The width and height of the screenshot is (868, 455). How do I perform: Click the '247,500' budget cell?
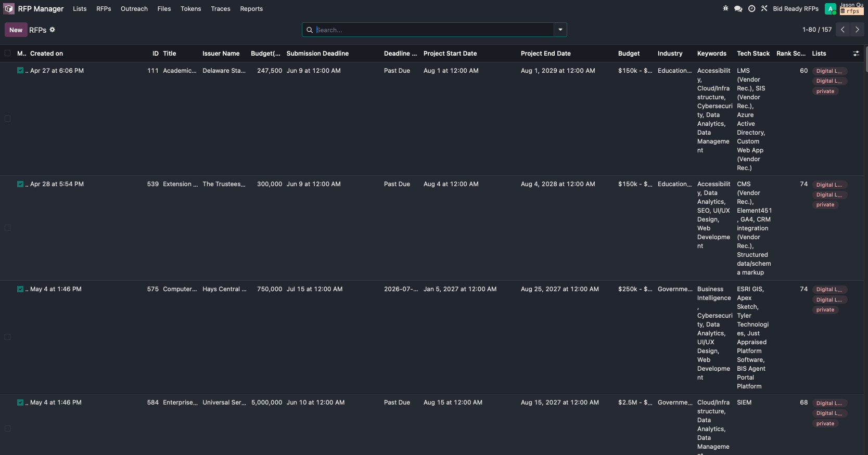pos(270,71)
